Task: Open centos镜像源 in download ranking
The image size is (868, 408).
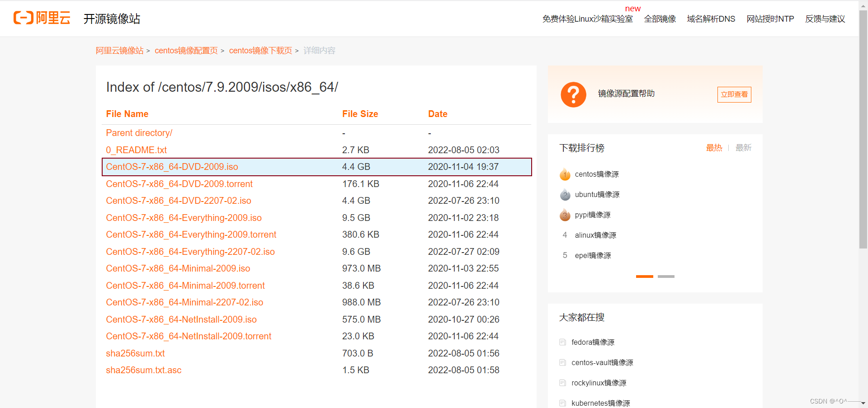Action: pos(597,174)
